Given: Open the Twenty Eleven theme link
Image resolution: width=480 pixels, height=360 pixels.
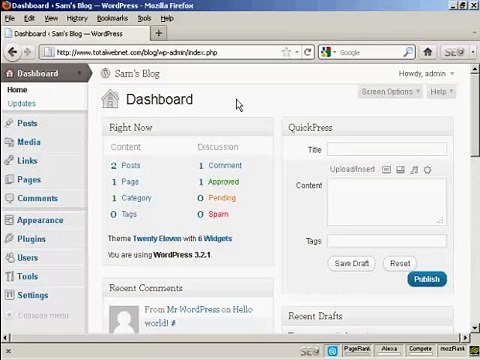Looking at the screenshot, I should (x=157, y=238).
